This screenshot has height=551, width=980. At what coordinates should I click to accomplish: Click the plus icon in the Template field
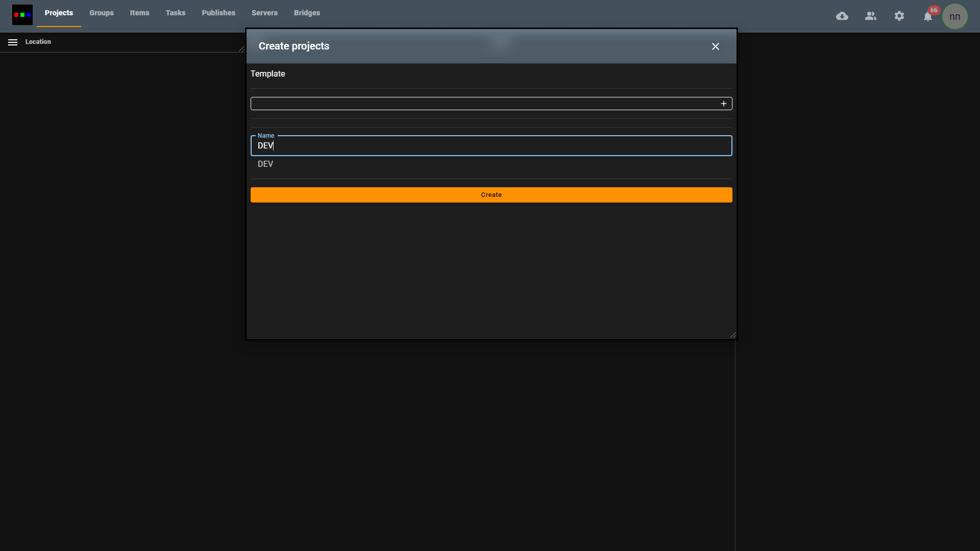click(723, 104)
